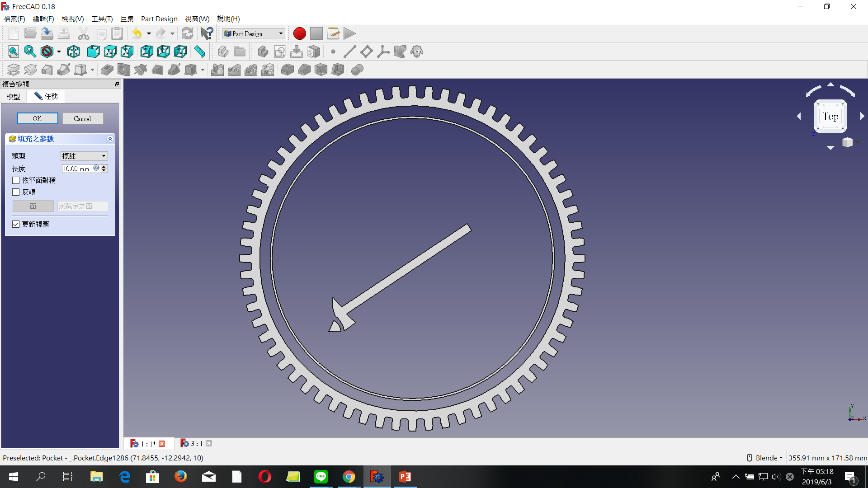Open the Boolean operation tool
The height and width of the screenshot is (488, 868).
tap(358, 70)
